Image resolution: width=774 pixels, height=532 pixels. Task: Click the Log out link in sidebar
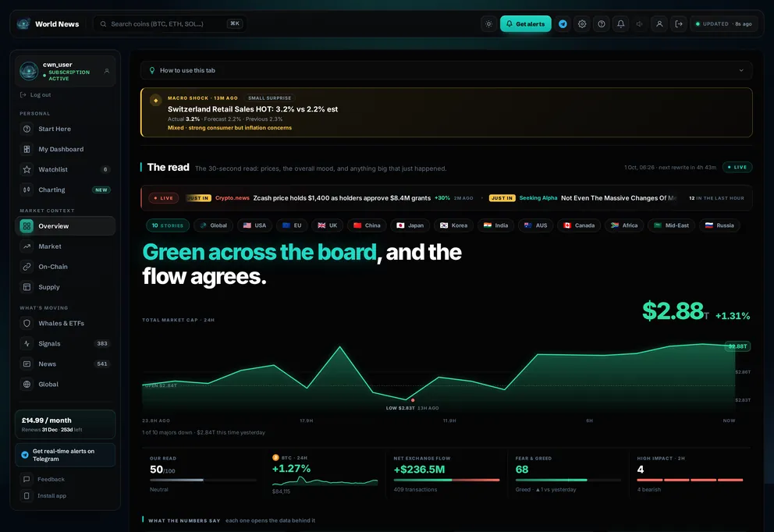[x=36, y=94]
